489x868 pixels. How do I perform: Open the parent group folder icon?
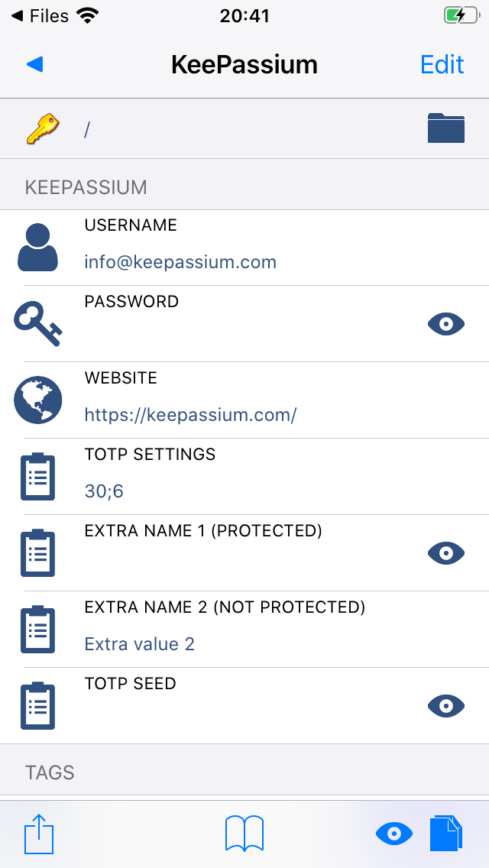[x=445, y=128]
